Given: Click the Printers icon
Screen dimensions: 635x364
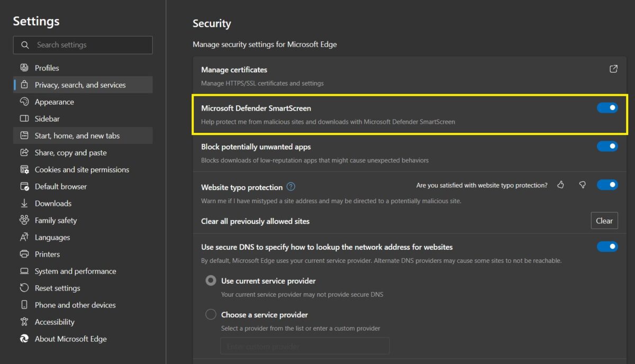Looking at the screenshot, I should click(24, 254).
